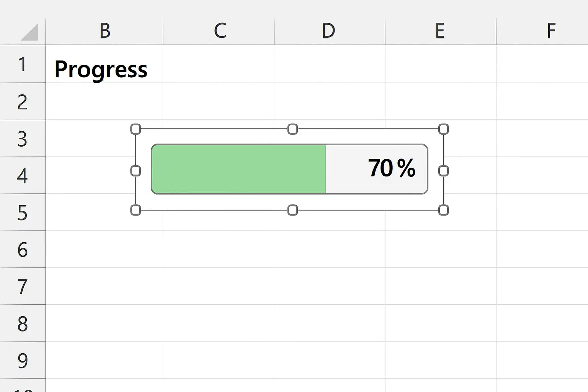The width and height of the screenshot is (588, 392).
Task: Click the Select All corner triangle
Action: [x=29, y=32]
